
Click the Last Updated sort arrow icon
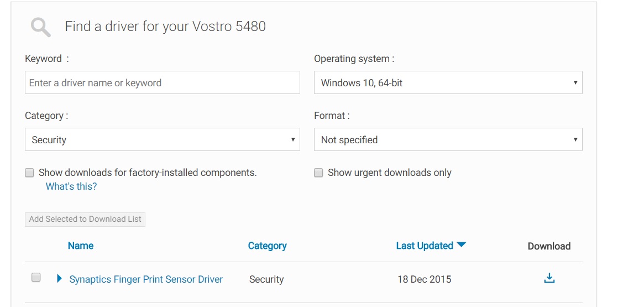(x=462, y=245)
